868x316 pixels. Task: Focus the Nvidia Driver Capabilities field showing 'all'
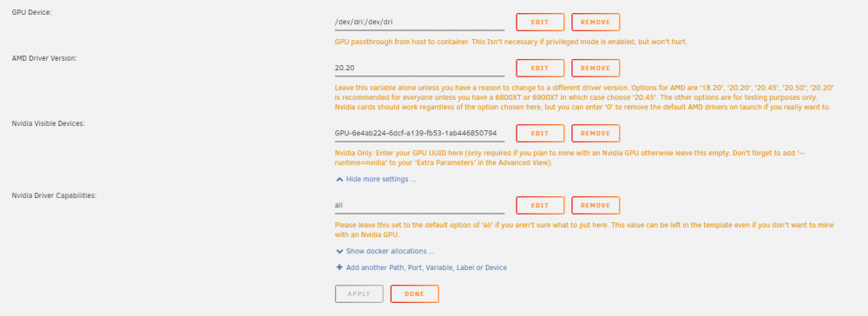click(x=419, y=206)
